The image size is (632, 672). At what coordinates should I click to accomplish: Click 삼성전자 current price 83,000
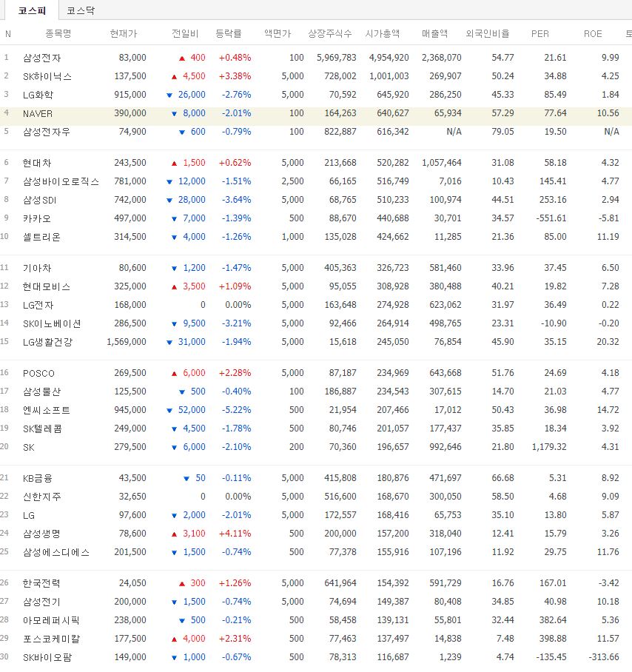[x=132, y=58]
